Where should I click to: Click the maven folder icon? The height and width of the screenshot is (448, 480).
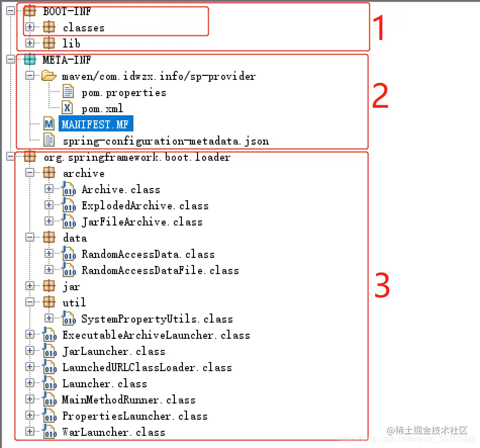[49, 75]
